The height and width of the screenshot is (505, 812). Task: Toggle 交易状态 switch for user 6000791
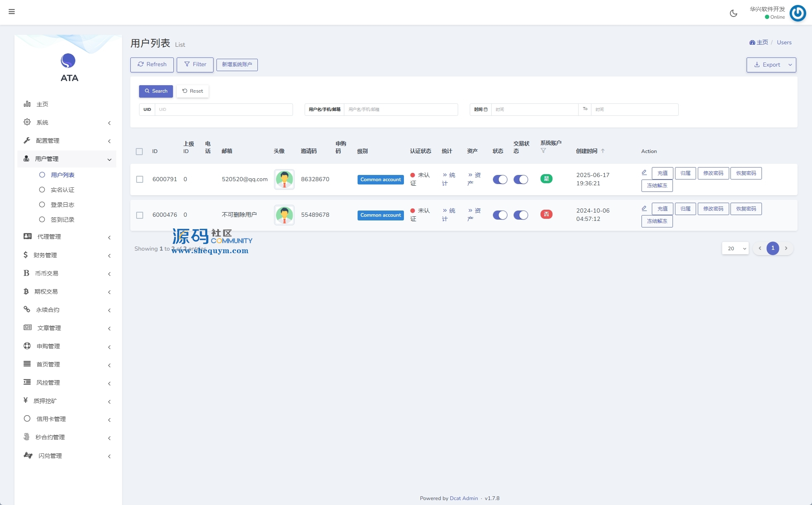521,180
